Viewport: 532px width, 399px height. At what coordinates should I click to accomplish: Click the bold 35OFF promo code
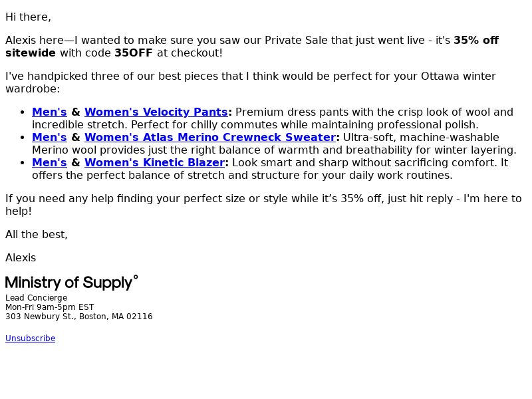(x=134, y=53)
